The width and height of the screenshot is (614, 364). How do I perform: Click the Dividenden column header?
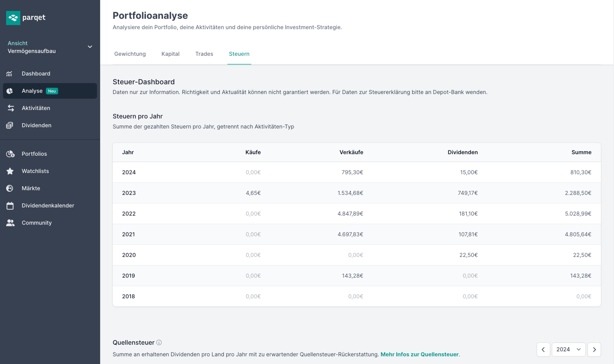coord(463,152)
